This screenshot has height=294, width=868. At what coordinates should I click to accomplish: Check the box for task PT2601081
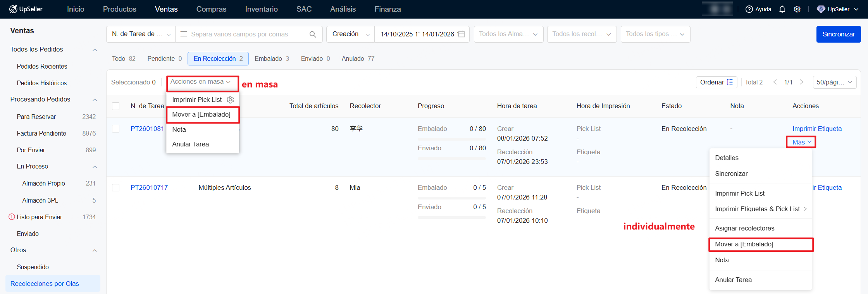point(116,129)
